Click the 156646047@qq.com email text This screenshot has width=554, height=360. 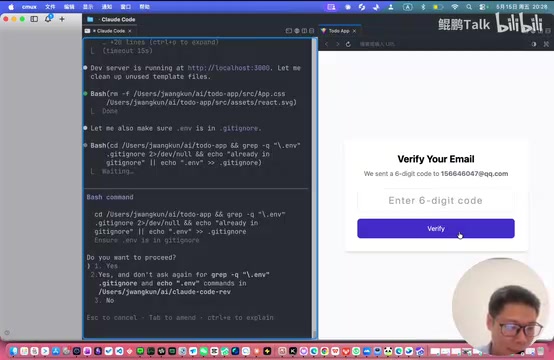[x=474, y=174]
